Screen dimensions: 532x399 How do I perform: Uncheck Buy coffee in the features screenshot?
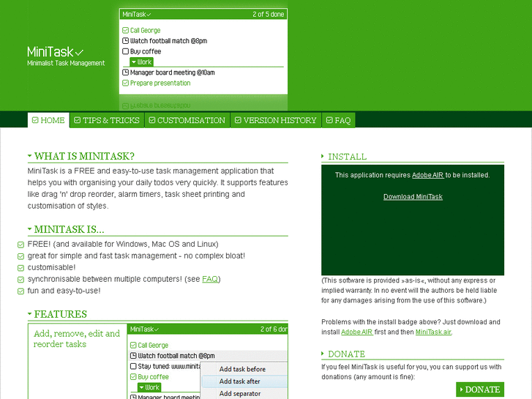[x=133, y=377]
